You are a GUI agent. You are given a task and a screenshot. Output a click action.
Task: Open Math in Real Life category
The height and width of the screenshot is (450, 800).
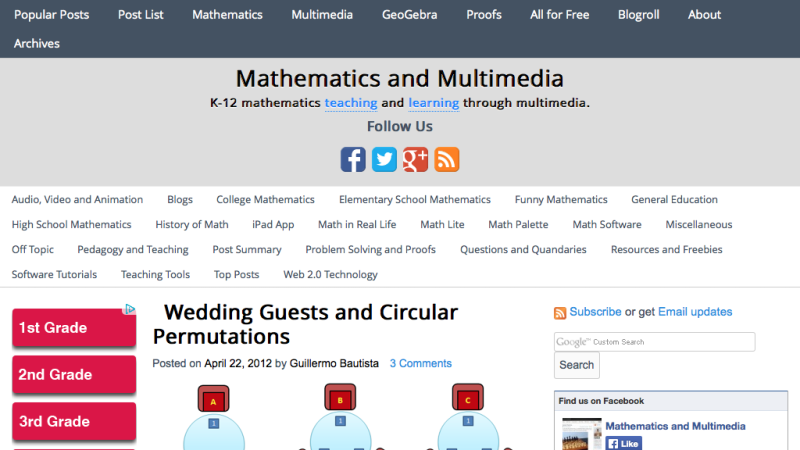pos(357,224)
